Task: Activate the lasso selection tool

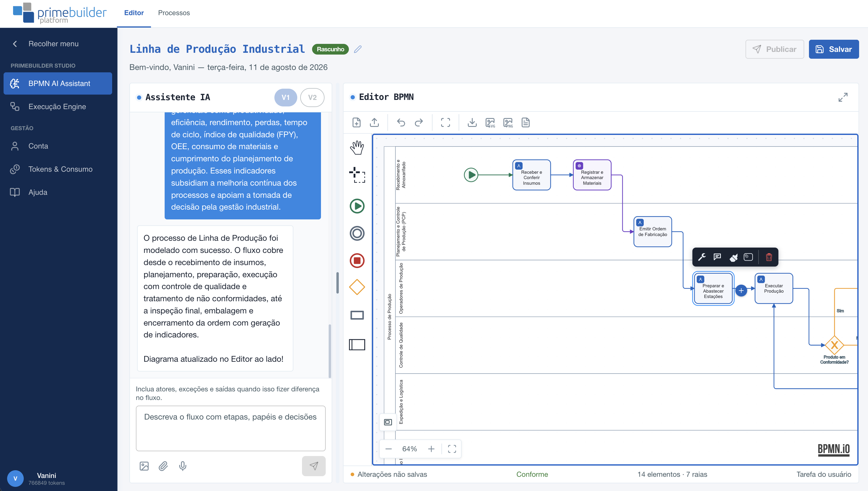Action: coord(357,175)
